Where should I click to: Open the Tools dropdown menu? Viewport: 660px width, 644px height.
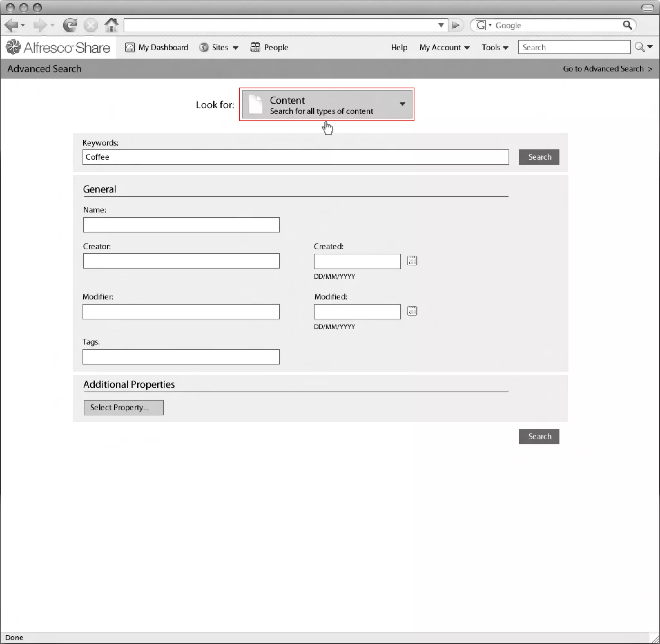point(494,47)
